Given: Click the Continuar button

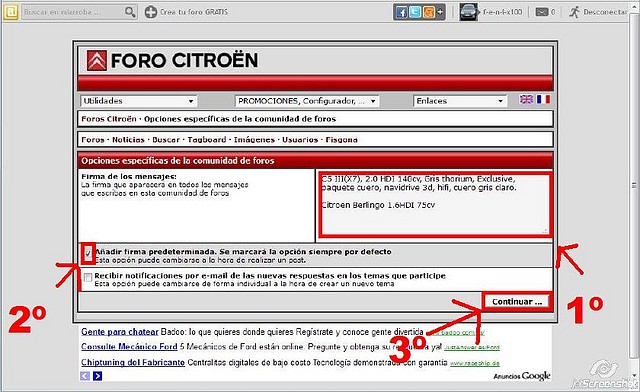Looking at the screenshot, I should click(517, 302).
